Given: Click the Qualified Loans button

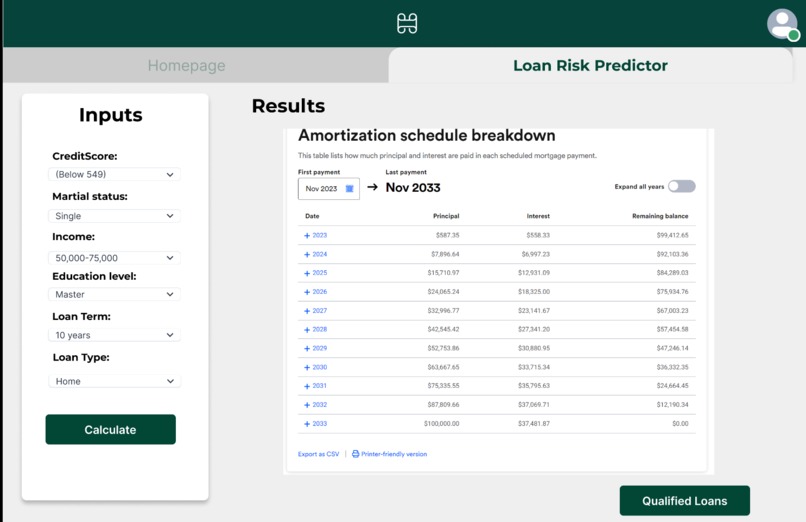Looking at the screenshot, I should coord(685,500).
